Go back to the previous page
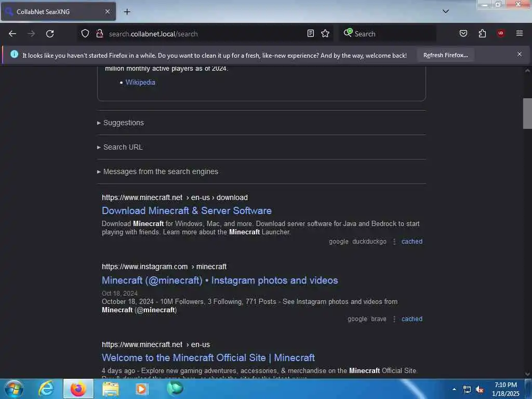The image size is (532, 399). pos(12,34)
